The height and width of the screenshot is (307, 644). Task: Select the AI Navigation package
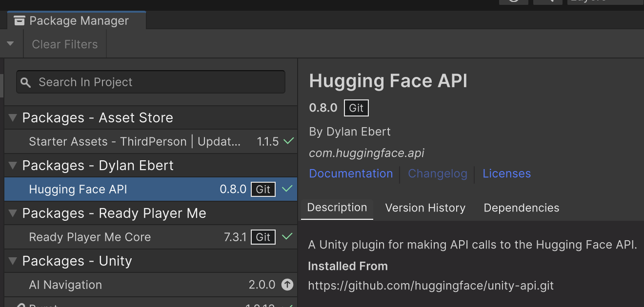pos(151,285)
